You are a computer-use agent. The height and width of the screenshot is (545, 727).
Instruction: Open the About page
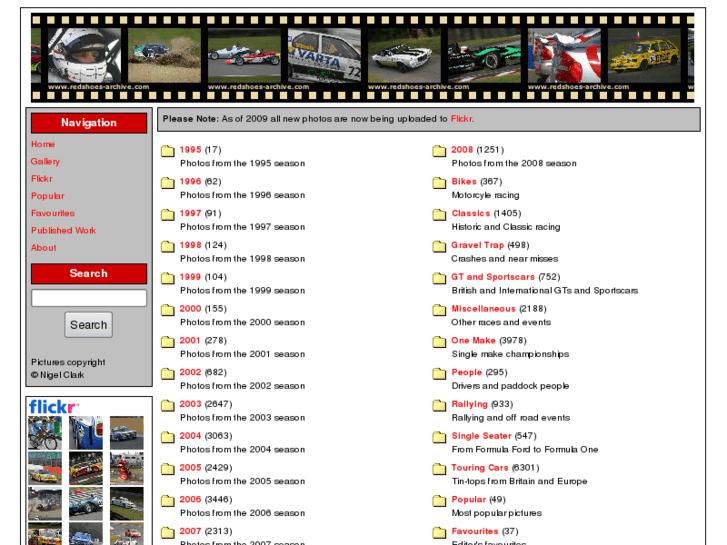coord(44,248)
